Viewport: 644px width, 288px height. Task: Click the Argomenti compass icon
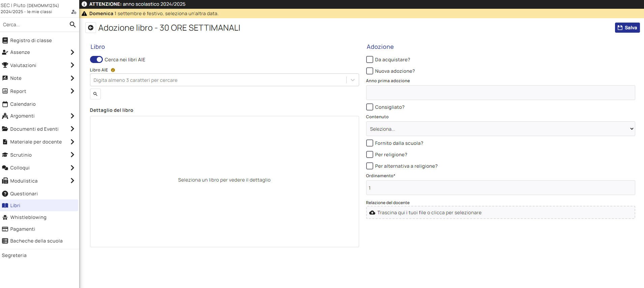pos(5,116)
